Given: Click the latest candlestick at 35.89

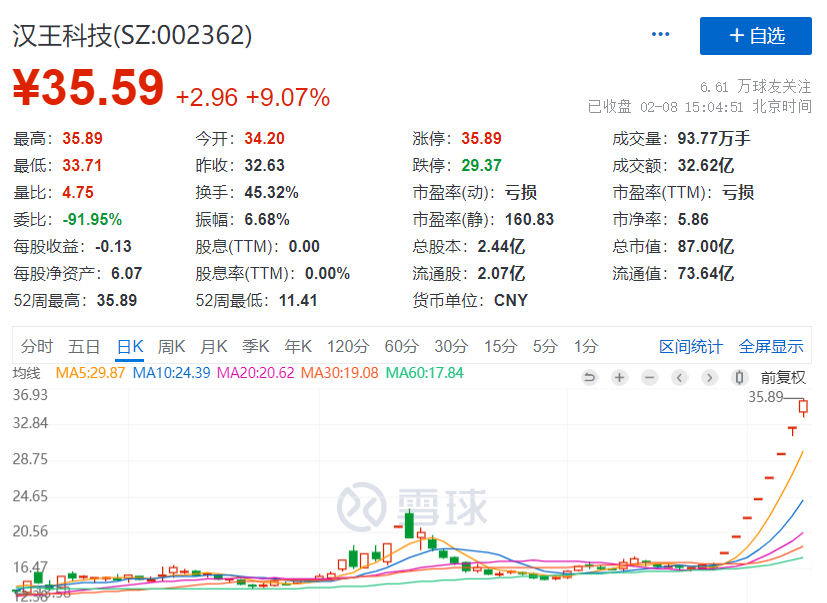Looking at the screenshot, I should point(804,406).
